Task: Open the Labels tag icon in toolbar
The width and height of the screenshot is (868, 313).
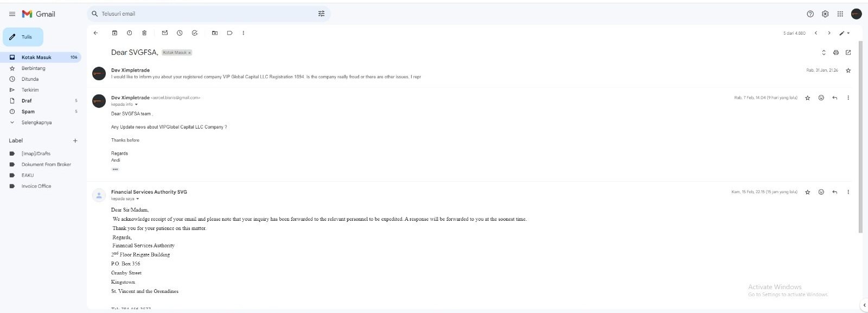Action: click(229, 33)
